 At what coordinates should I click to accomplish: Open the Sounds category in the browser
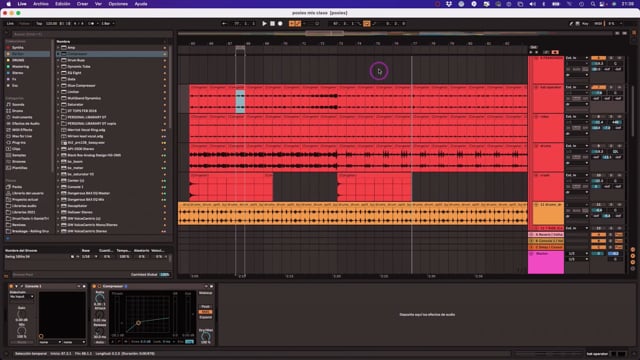[x=18, y=104]
